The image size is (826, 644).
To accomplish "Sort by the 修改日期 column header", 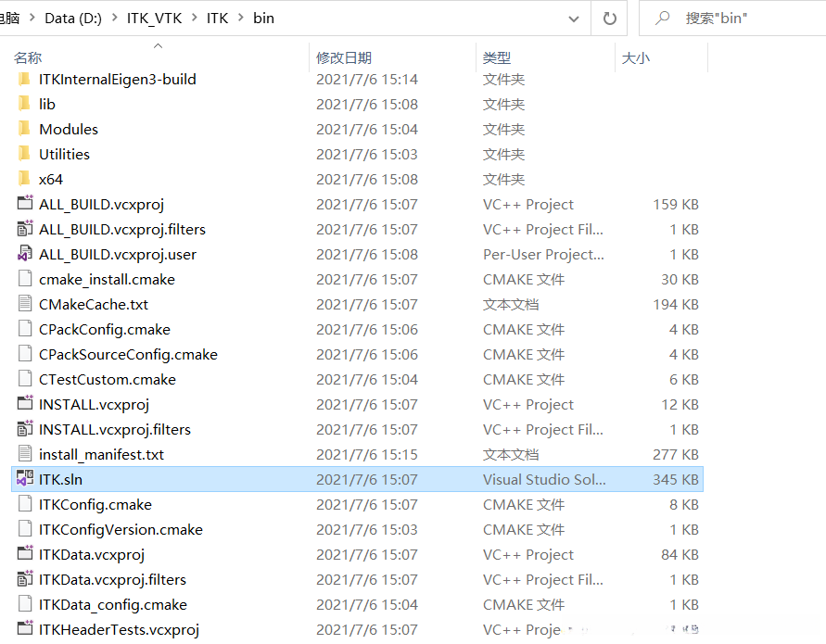I will 344,58.
